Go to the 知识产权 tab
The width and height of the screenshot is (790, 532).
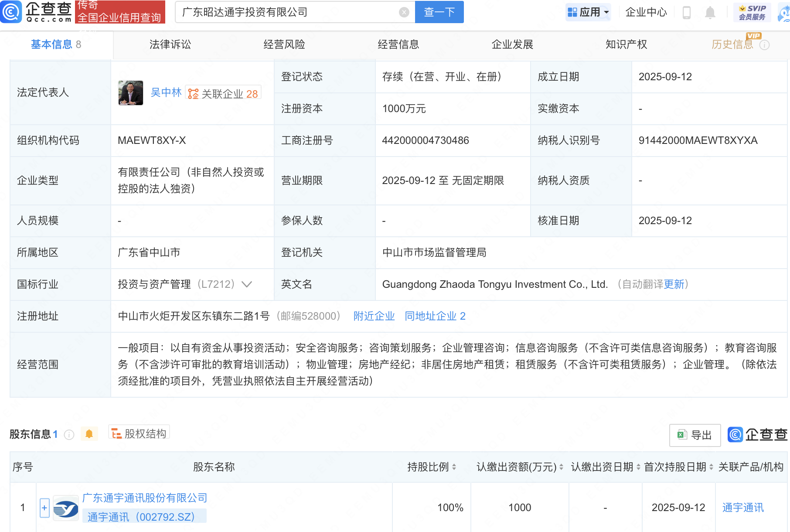(626, 44)
